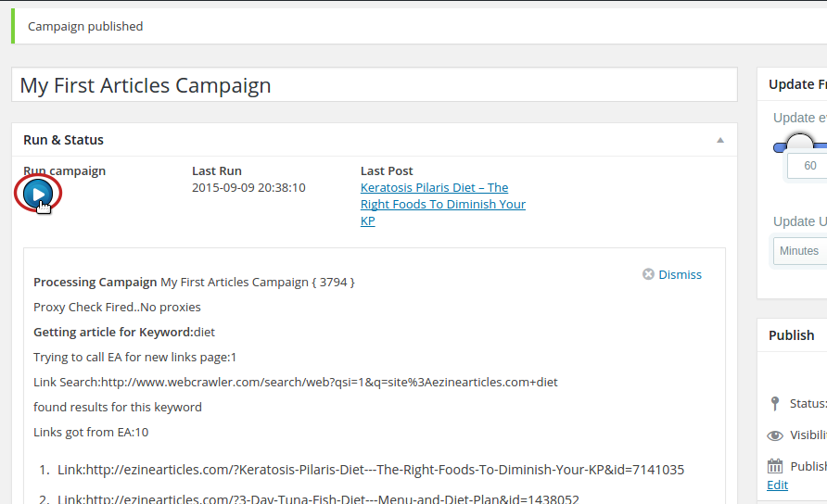
Task: Collapse the Run & Status panel arrow
Action: click(719, 140)
